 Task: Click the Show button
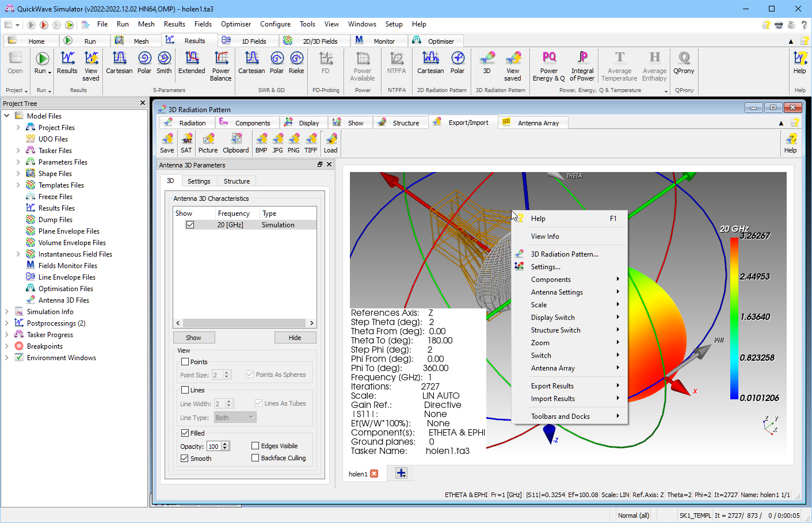pos(193,338)
